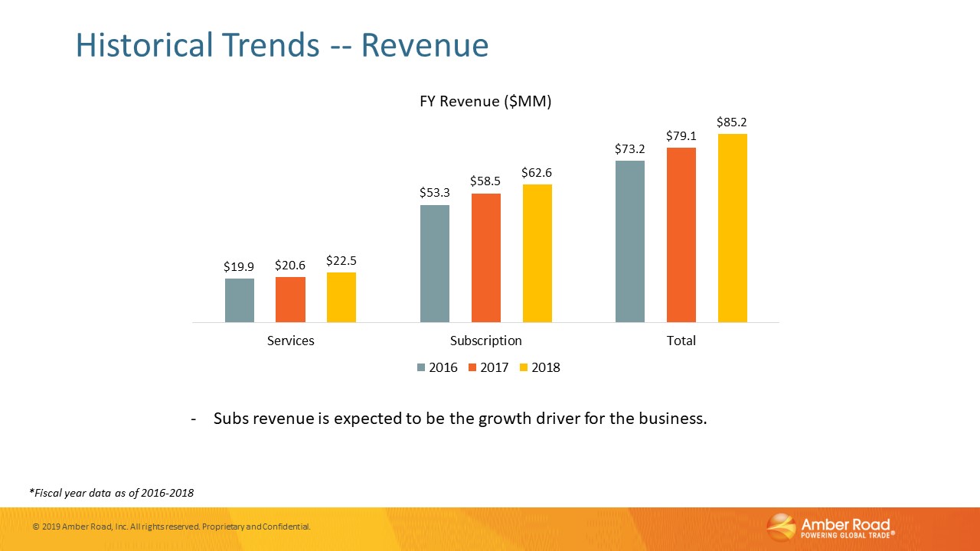The height and width of the screenshot is (551, 980).
Task: Click the 2016 legend text
Action: click(443, 367)
